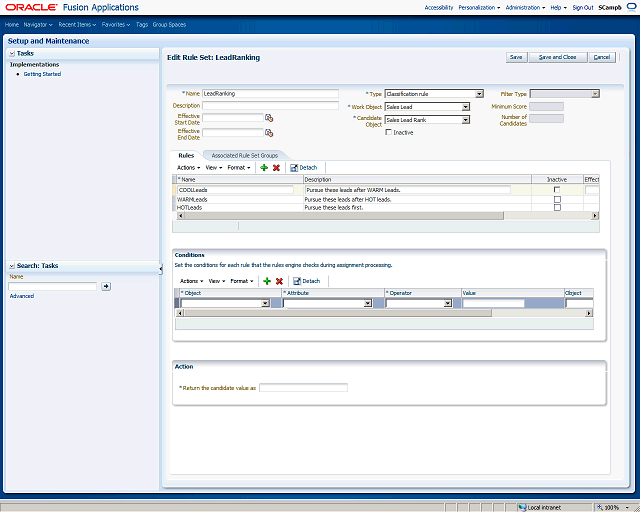Open the Effective End Date calendar picker
Image resolution: width=640 pixels, height=512 pixels.
269,133
